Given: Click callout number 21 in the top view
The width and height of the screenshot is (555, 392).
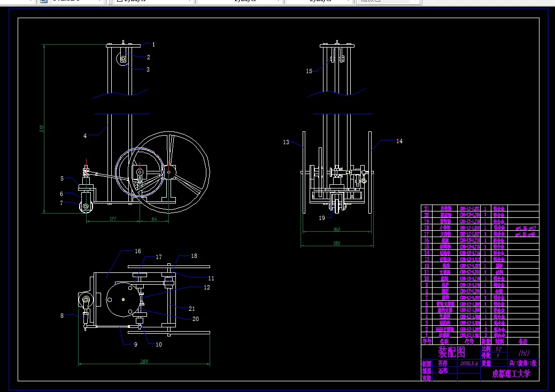Looking at the screenshot, I should pos(191,309).
